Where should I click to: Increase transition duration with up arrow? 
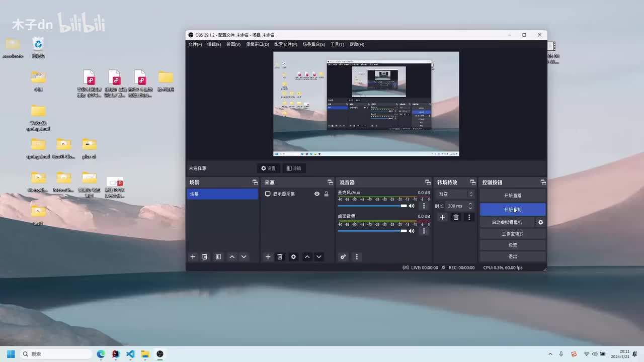pos(470,204)
